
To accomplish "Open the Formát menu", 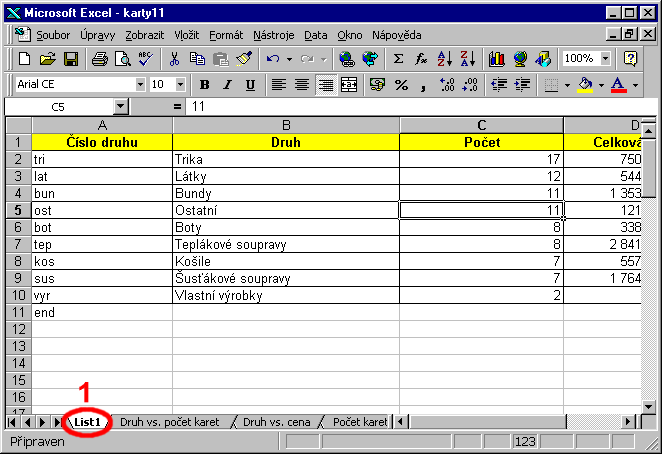I will (225, 34).
